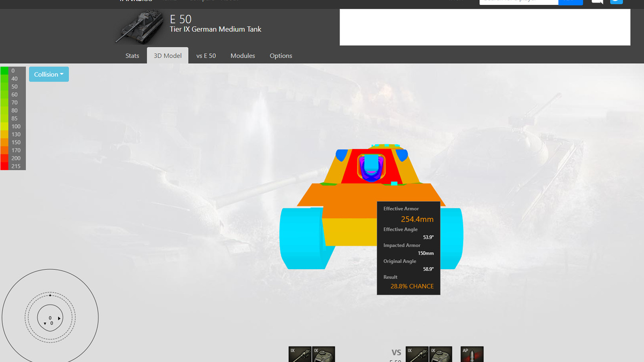Click the down-pointing arrow on the angle dial

pyautogui.click(x=45, y=323)
